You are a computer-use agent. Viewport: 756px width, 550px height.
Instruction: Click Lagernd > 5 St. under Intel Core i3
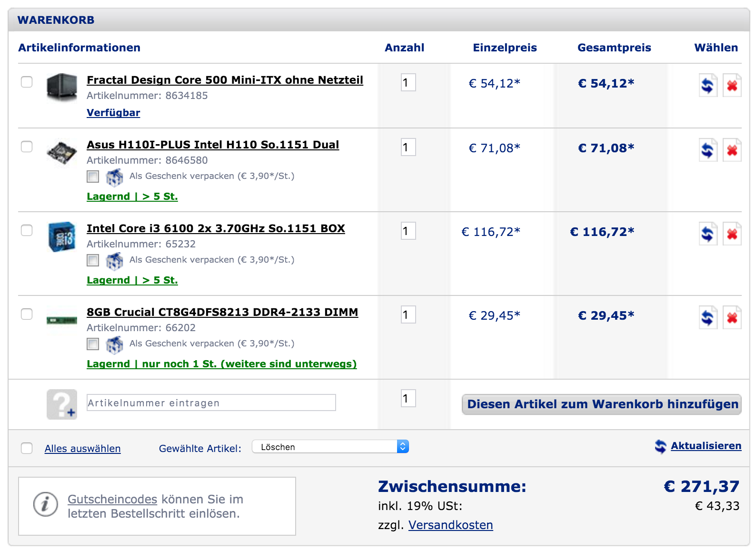click(x=132, y=280)
